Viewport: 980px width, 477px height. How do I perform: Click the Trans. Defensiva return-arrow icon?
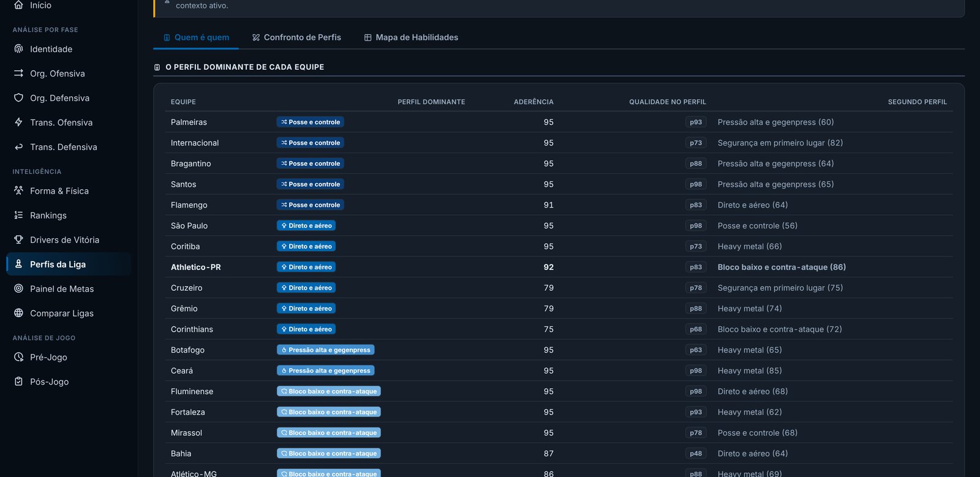click(18, 147)
